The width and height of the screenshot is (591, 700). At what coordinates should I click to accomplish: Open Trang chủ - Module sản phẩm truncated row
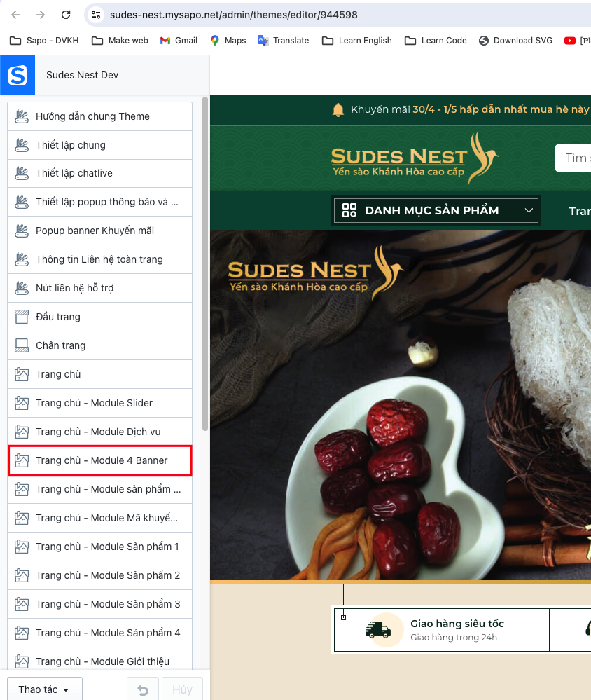(100, 489)
